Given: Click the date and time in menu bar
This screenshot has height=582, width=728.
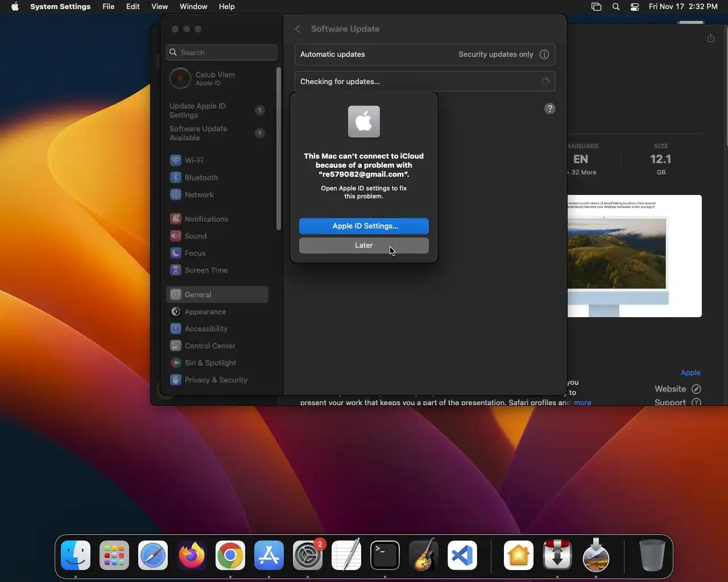Looking at the screenshot, I should click(683, 7).
